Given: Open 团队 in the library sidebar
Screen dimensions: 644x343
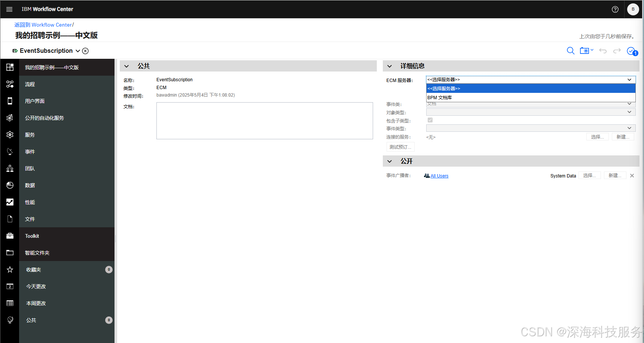Looking at the screenshot, I should coord(67,169).
